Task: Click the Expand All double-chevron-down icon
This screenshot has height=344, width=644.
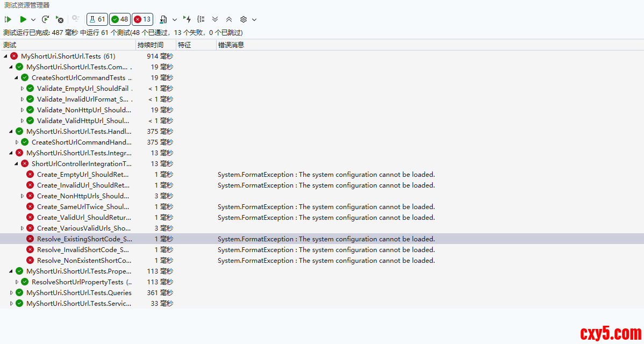Action: click(x=215, y=19)
